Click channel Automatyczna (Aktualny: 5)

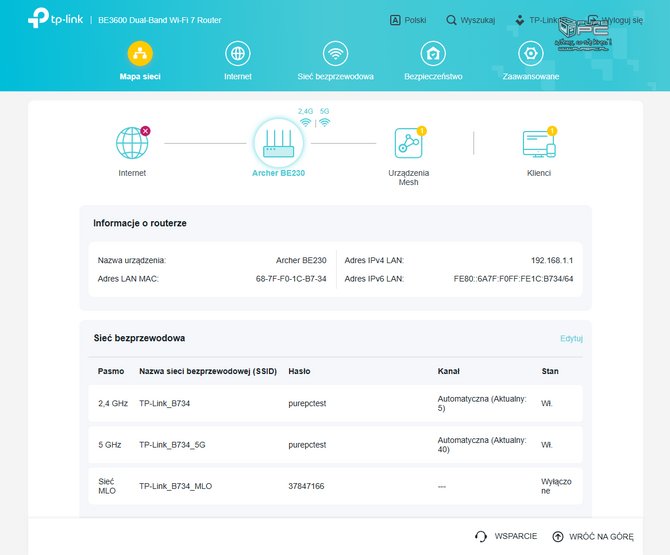482,403
